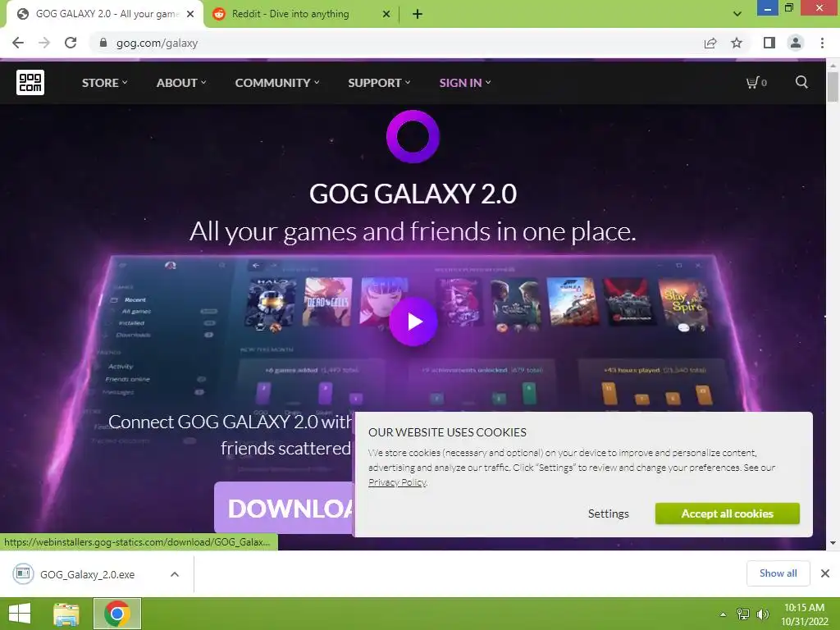Click the DOWNLOAD button

point(284,507)
